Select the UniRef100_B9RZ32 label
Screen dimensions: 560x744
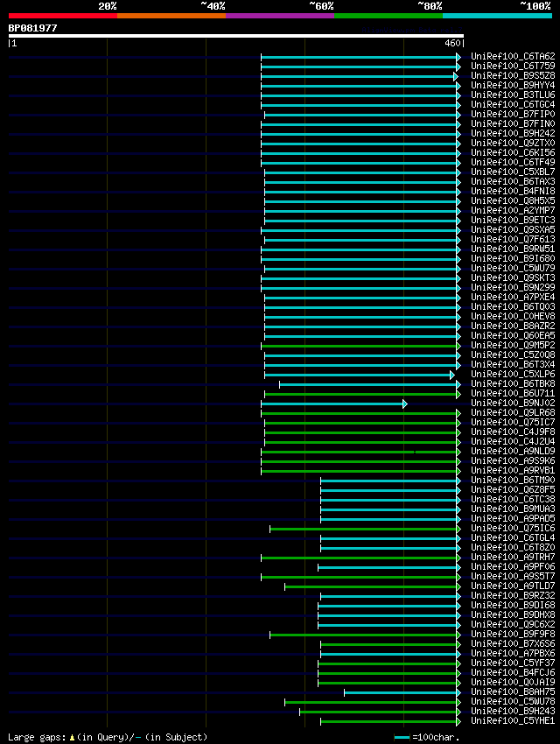coord(513,596)
